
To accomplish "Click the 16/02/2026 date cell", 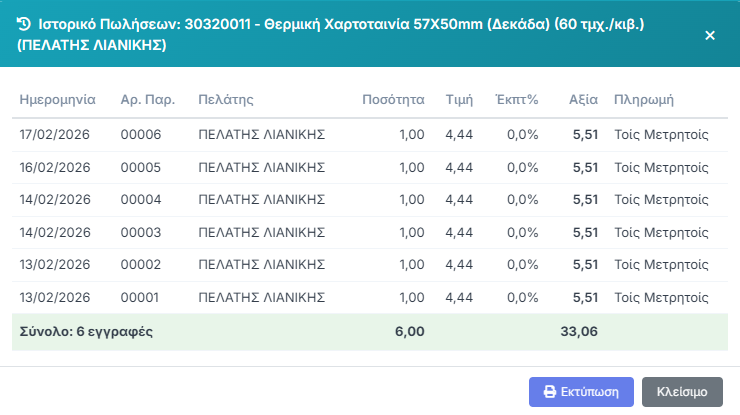I will click(56, 167).
